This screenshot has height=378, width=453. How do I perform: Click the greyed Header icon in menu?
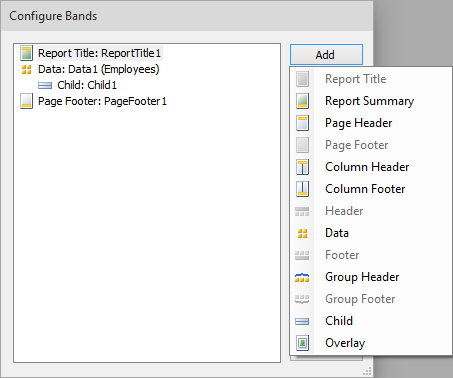pos(302,211)
